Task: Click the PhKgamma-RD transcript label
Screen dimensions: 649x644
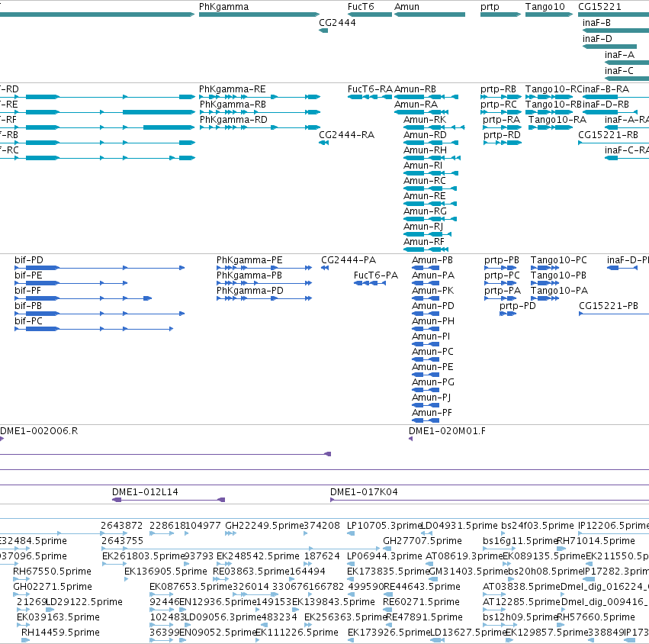Action: click(233, 120)
